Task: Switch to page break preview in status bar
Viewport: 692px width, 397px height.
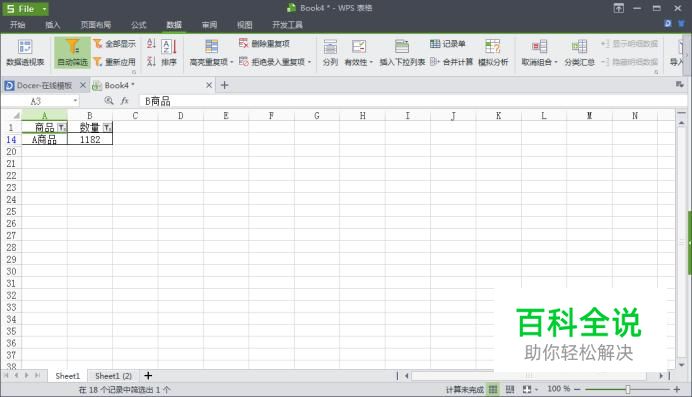Action: pos(510,389)
